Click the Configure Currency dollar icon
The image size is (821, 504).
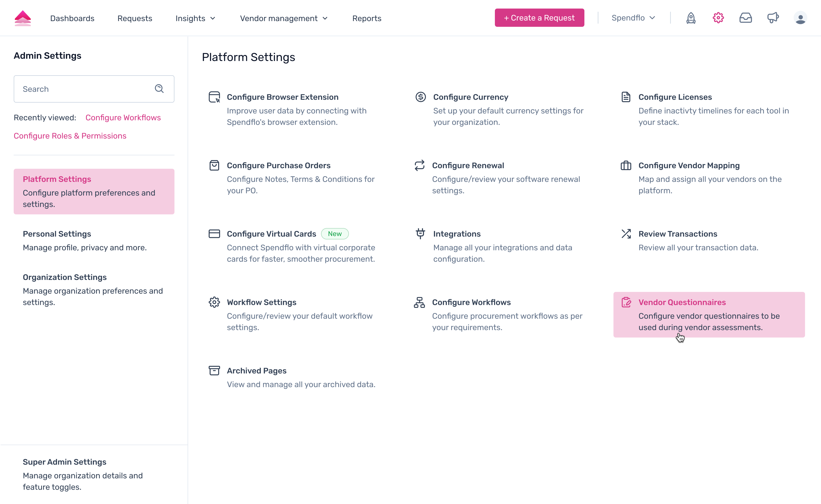420,97
